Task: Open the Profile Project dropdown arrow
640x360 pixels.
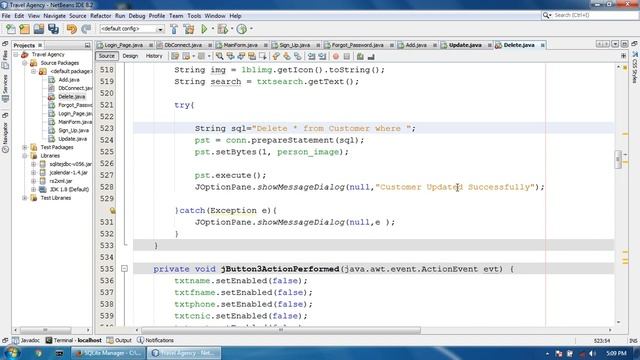Action: pyautogui.click(x=251, y=29)
